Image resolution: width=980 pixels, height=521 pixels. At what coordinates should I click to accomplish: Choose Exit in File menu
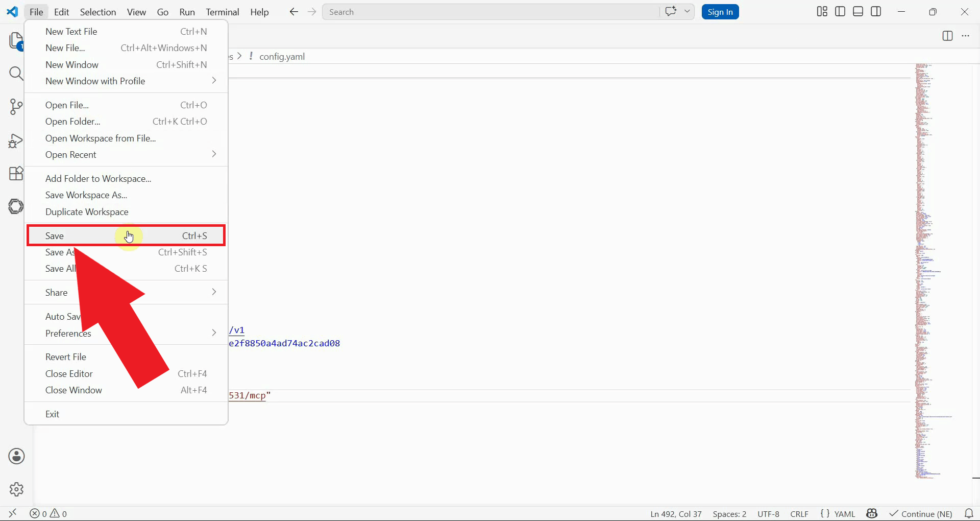(x=126, y=414)
